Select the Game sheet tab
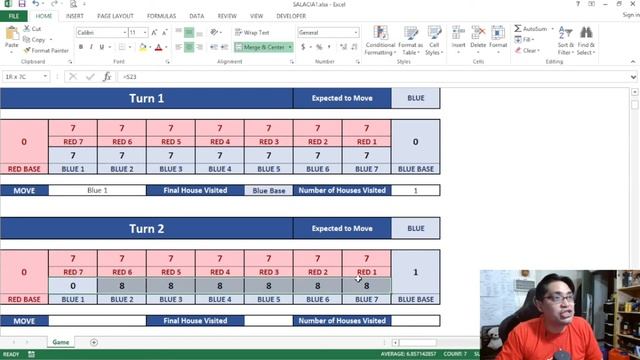The height and width of the screenshot is (360, 640). click(60, 342)
